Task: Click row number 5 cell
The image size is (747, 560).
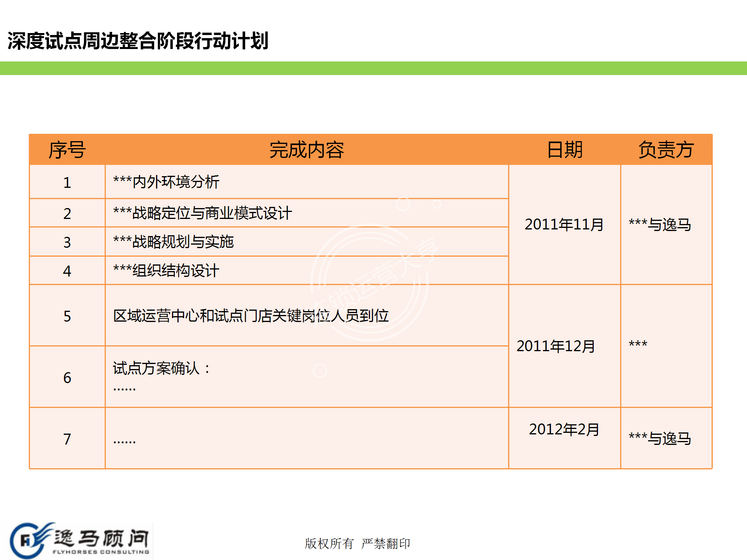Action: pyautogui.click(x=67, y=316)
